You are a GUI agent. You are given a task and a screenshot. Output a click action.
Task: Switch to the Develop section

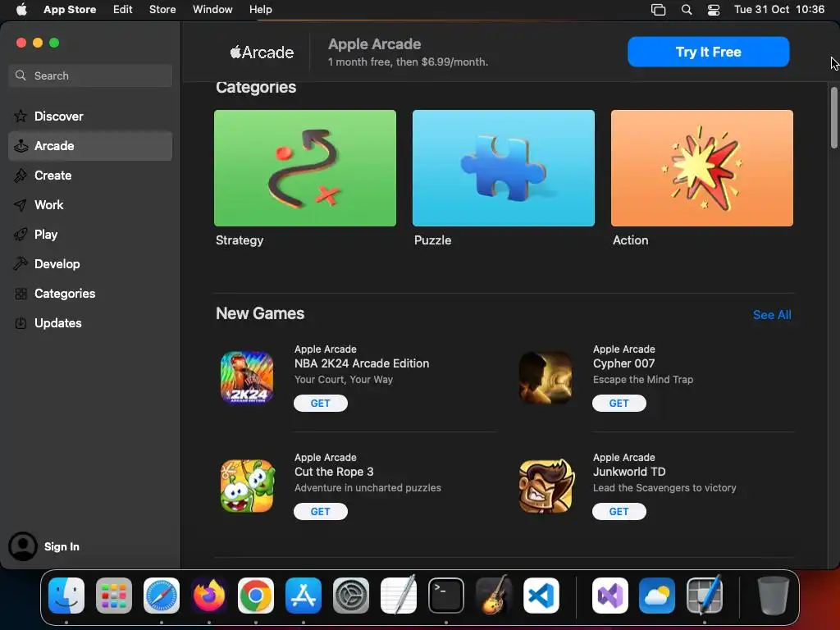coord(90,263)
